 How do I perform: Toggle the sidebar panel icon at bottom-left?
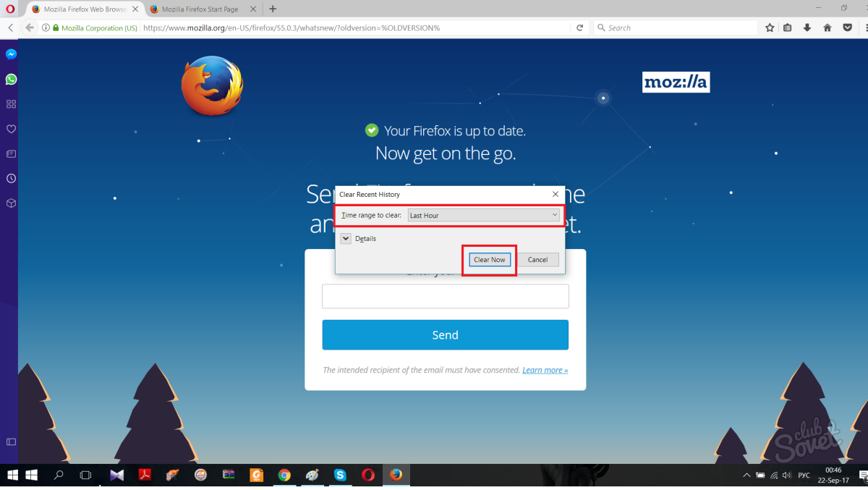(x=11, y=442)
